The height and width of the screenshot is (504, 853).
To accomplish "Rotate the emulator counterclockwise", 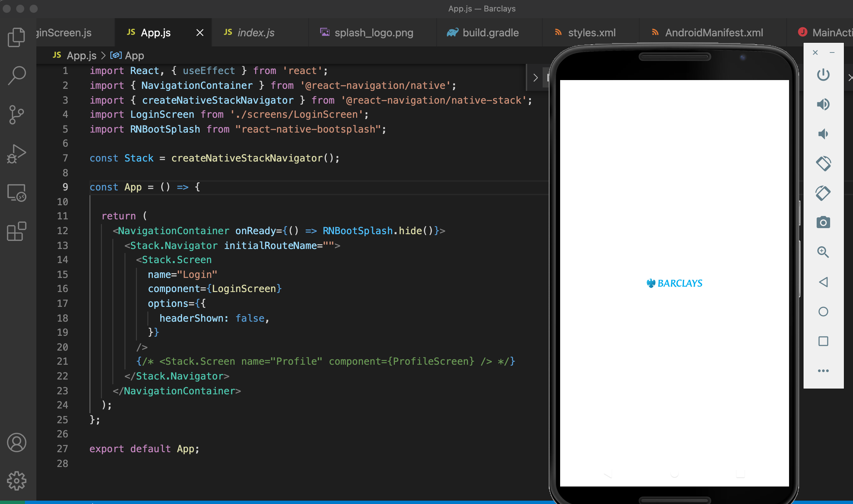I will [x=823, y=164].
